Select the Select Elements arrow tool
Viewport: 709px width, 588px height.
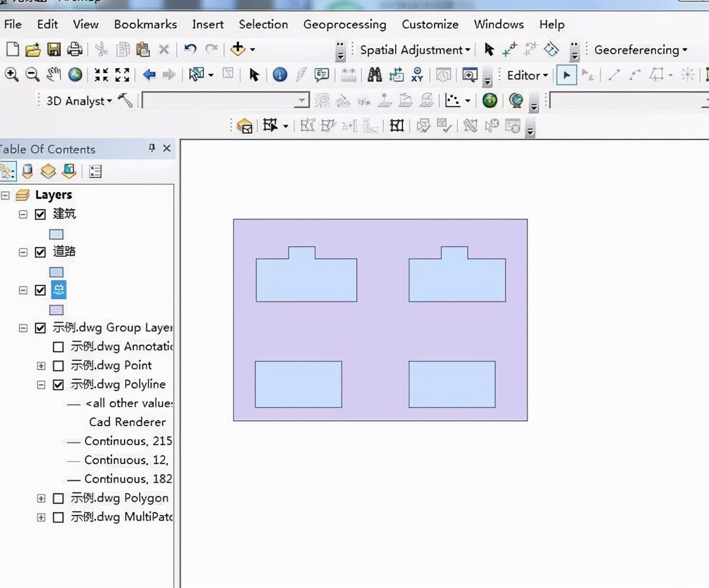(x=254, y=75)
